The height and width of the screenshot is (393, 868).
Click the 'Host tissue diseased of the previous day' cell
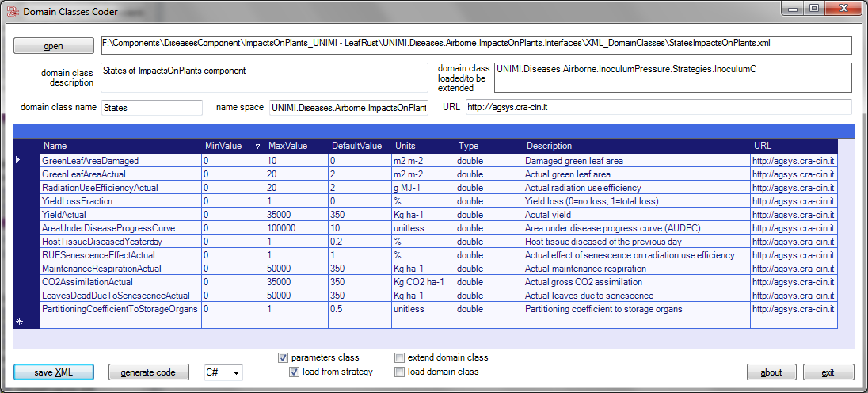[x=636, y=242]
